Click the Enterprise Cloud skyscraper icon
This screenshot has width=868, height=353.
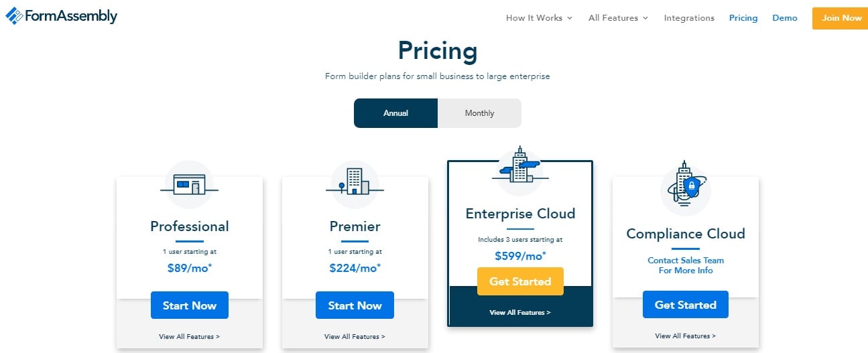520,165
